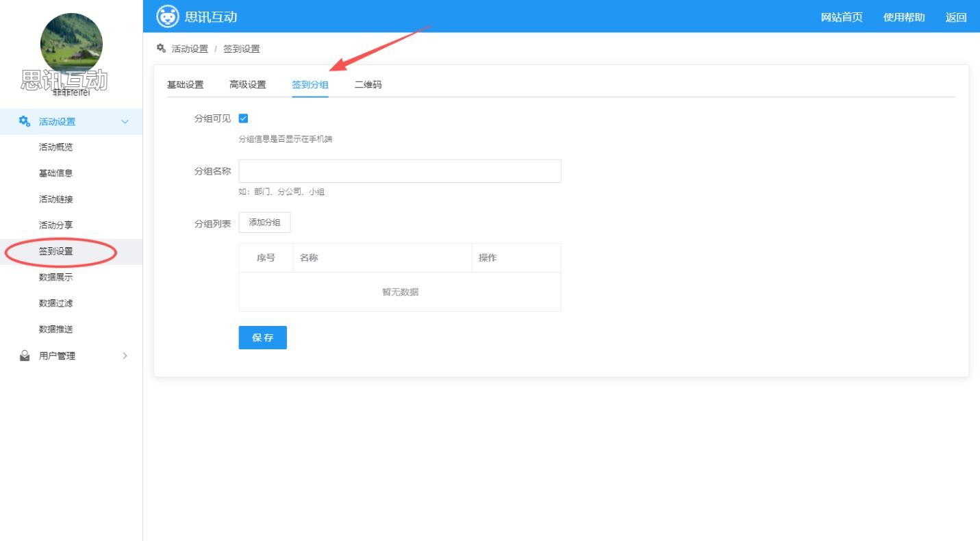Click the 添加分组 button

[x=264, y=223]
